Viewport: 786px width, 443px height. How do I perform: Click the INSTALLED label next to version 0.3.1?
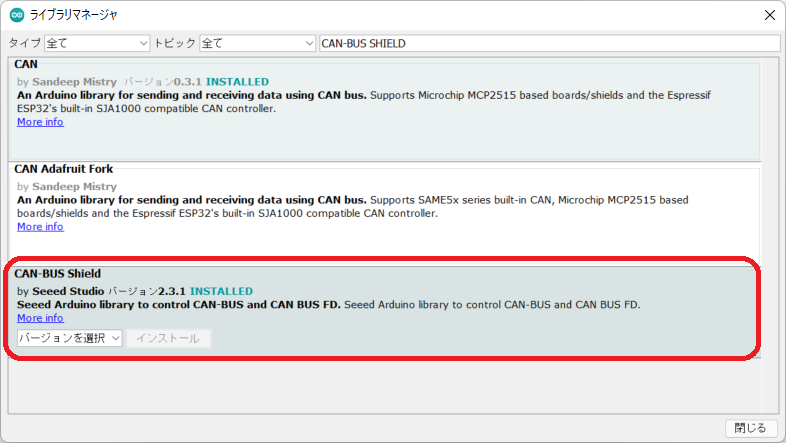pyautogui.click(x=237, y=82)
